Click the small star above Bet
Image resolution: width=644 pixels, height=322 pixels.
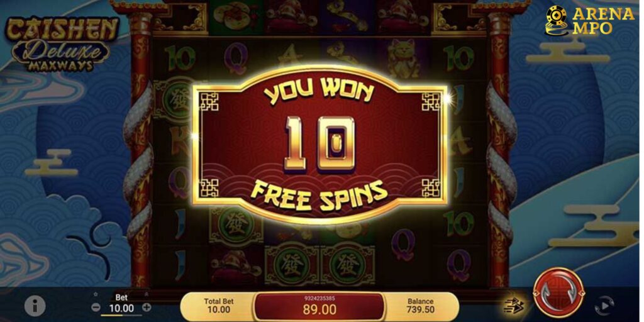point(96,294)
